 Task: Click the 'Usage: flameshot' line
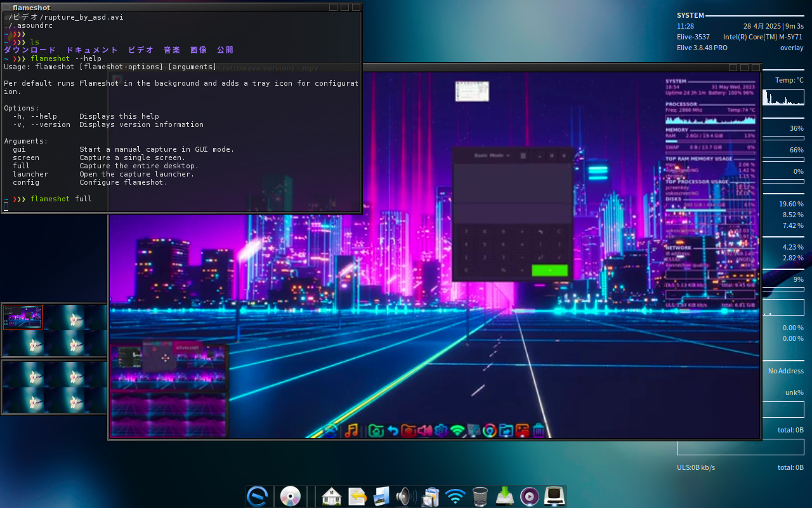[x=110, y=67]
